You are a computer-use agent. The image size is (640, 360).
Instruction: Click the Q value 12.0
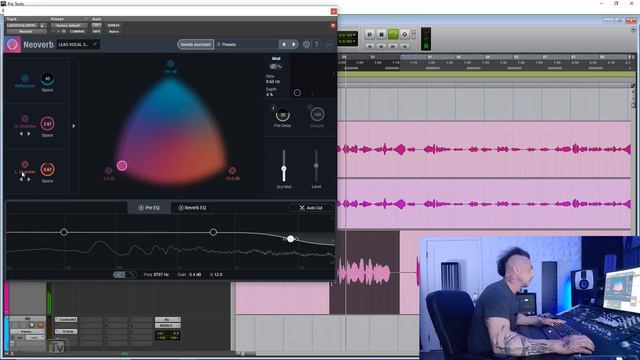pos(218,275)
